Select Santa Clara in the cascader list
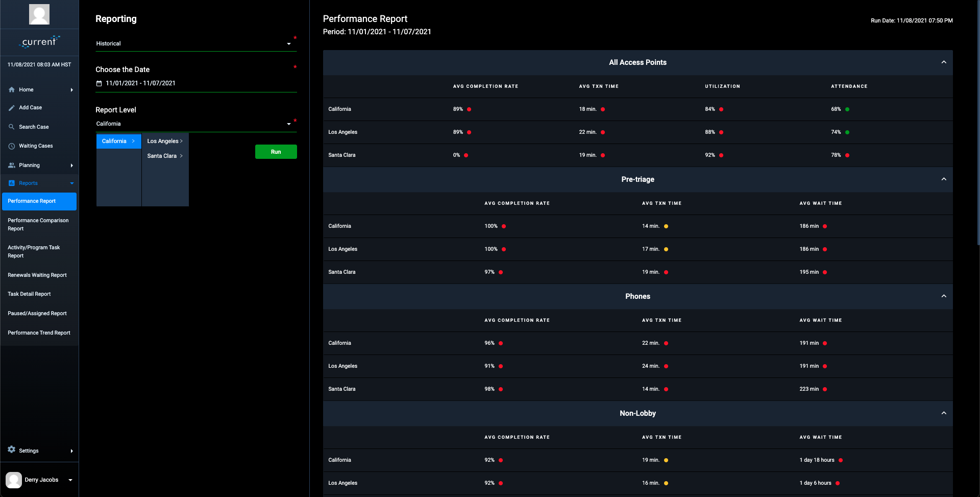This screenshot has width=980, height=497. pyautogui.click(x=165, y=156)
